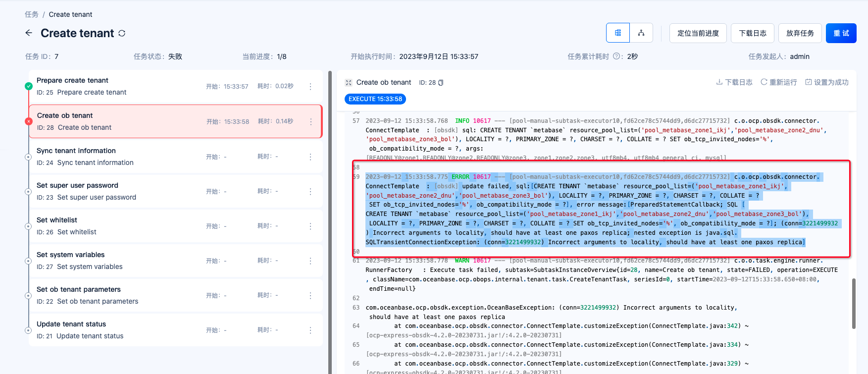Viewport: 868px width, 374px height.
Task: Open more menu for Create ob tenant
Action: [x=311, y=122]
